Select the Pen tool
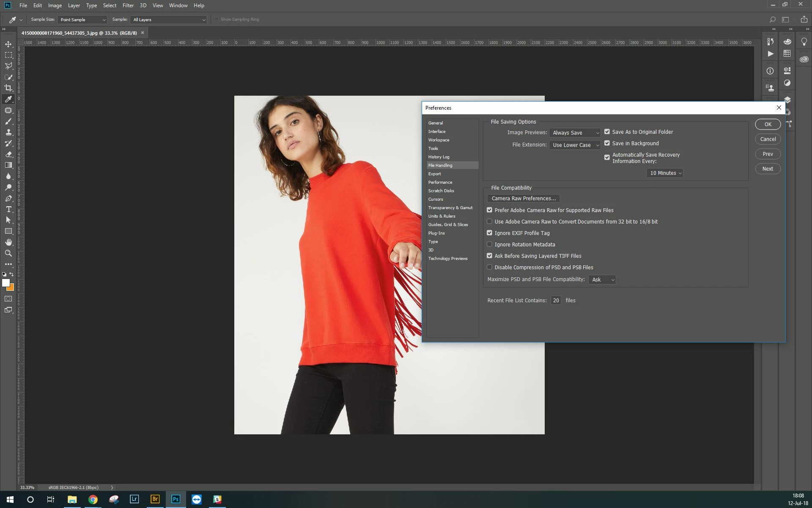Image resolution: width=812 pixels, height=508 pixels. point(8,199)
